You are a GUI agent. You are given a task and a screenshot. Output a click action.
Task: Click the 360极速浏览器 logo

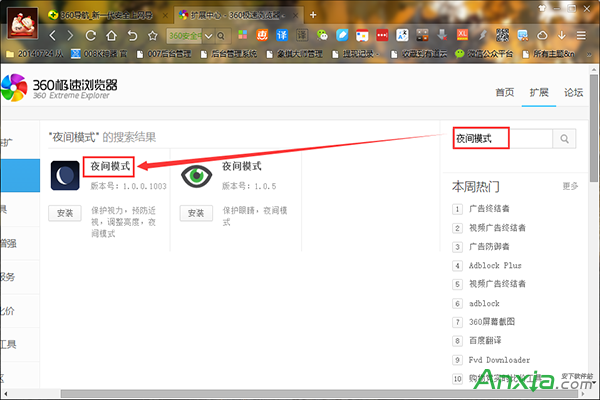[59, 88]
